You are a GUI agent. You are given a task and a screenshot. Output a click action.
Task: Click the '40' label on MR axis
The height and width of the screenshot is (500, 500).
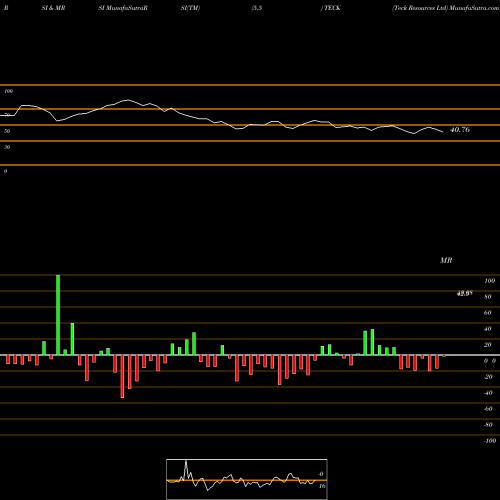click(488, 329)
